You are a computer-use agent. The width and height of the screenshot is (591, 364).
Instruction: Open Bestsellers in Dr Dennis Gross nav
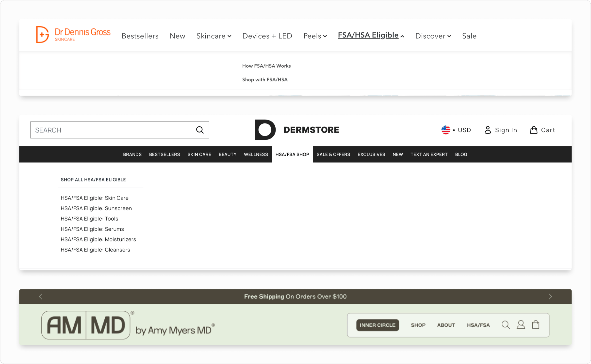coord(140,36)
